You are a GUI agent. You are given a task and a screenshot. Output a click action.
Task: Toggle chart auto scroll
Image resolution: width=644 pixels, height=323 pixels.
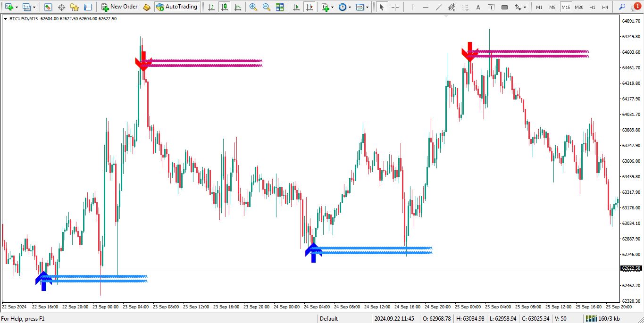click(x=296, y=7)
